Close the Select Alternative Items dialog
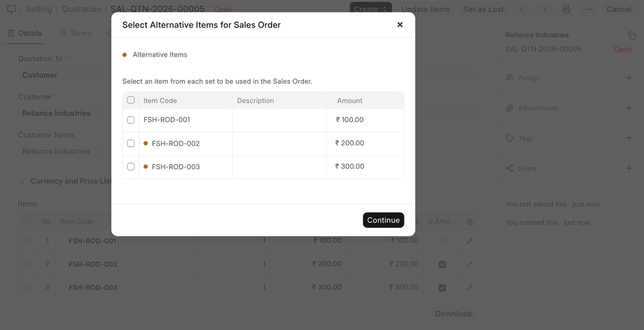Image resolution: width=644 pixels, height=330 pixels. pos(400,25)
